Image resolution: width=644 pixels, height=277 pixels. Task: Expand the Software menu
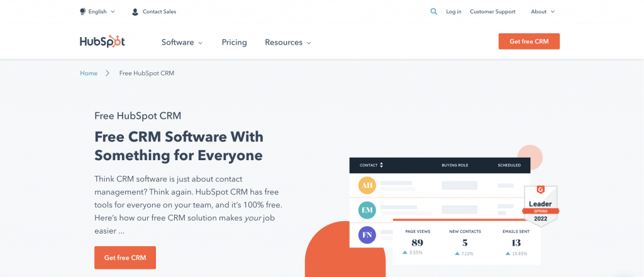point(182,42)
